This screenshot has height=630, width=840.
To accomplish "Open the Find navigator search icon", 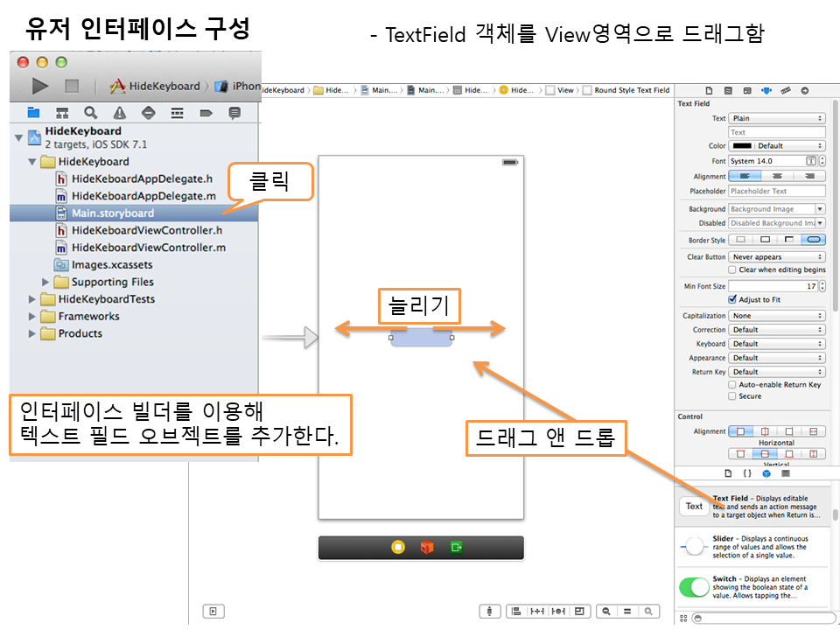I will pyautogui.click(x=91, y=113).
